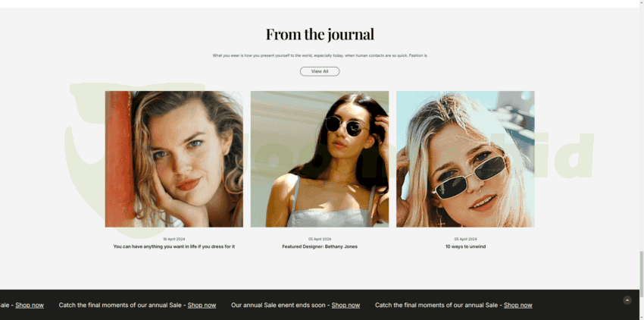Click the scroll-to-top arrow icon
This screenshot has height=320, width=644.
(627, 300)
